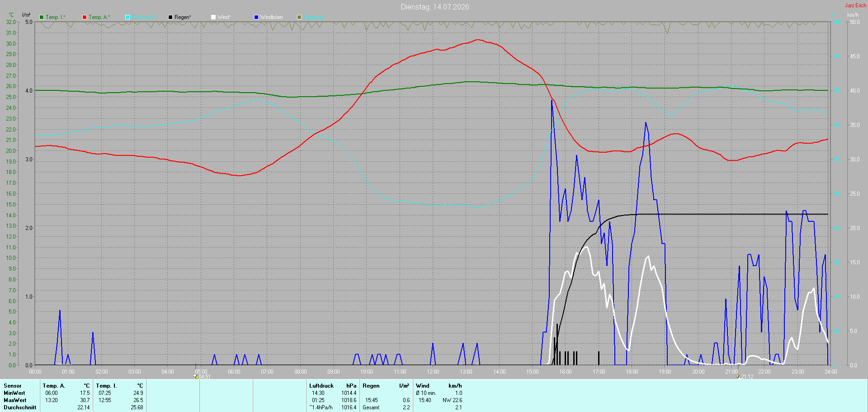Click the 'Gesamt:' rain total label

(x=372, y=407)
